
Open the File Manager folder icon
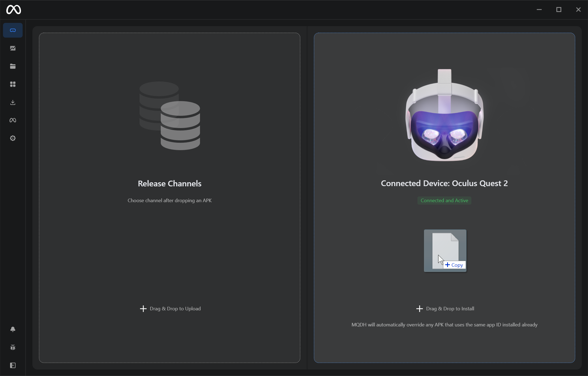coord(13,66)
